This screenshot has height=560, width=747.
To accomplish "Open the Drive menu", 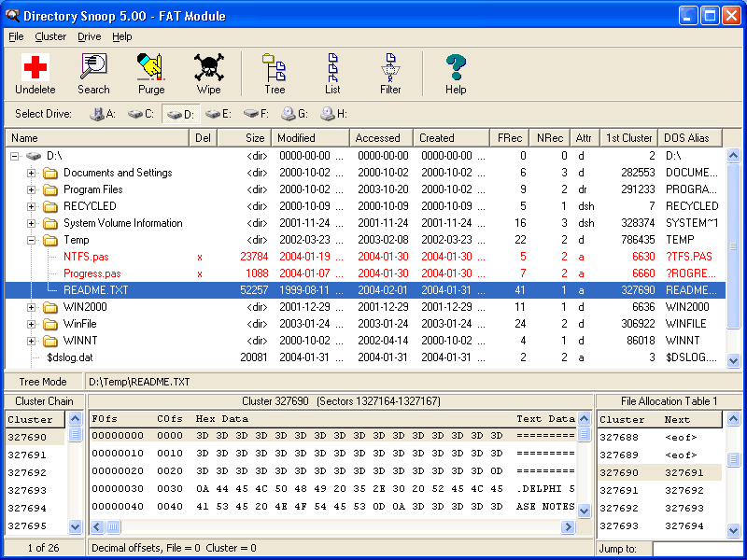I will click(89, 36).
